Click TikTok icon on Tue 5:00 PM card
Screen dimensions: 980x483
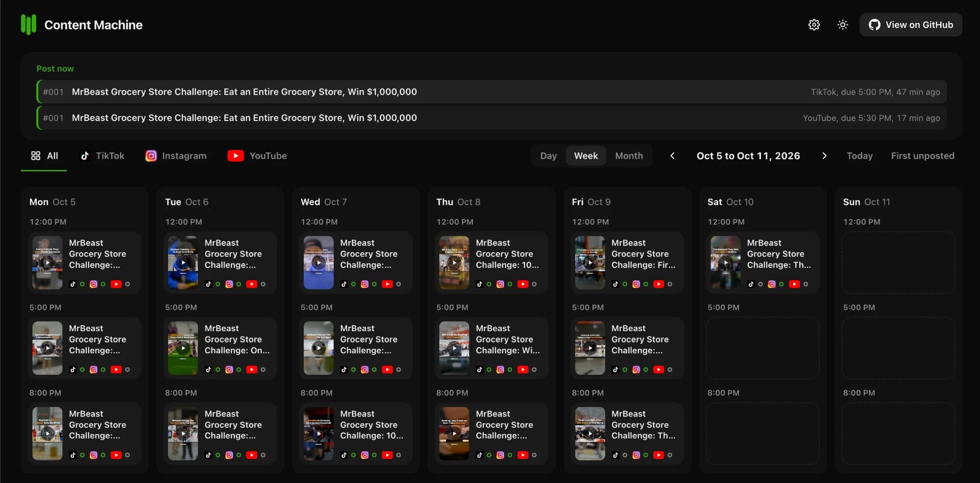(208, 370)
